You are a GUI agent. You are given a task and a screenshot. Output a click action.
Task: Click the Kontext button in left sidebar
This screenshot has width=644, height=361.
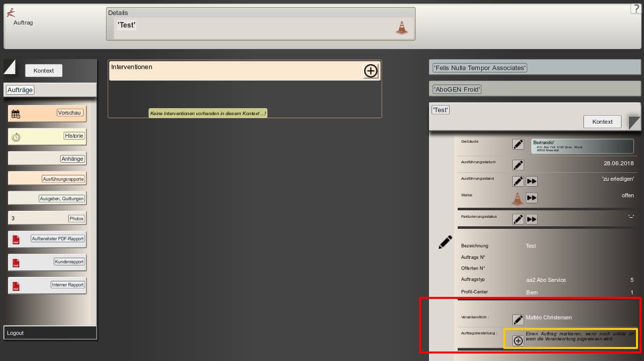(x=44, y=71)
